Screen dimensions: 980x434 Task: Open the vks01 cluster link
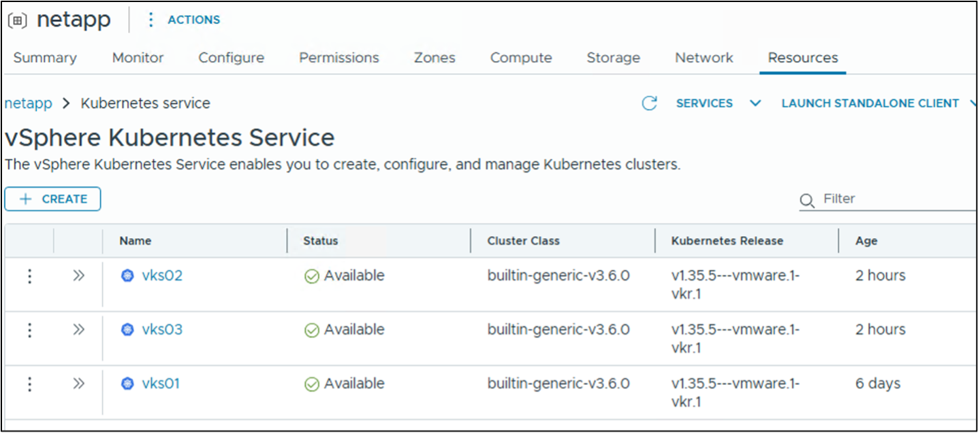[161, 384]
